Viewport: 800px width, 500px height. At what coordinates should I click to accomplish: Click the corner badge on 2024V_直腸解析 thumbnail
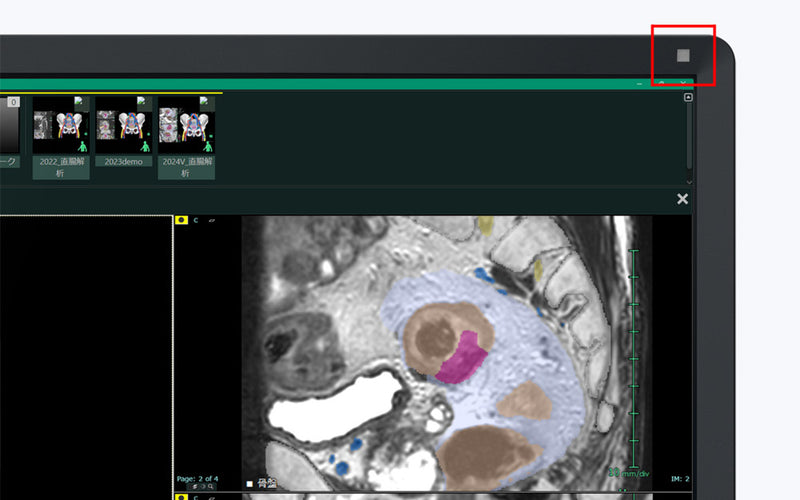pos(206,102)
